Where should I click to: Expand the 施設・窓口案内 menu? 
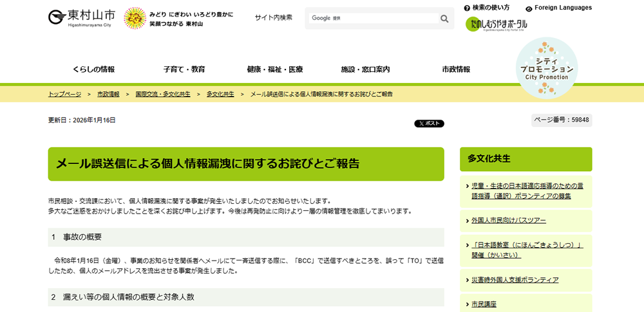coord(365,69)
